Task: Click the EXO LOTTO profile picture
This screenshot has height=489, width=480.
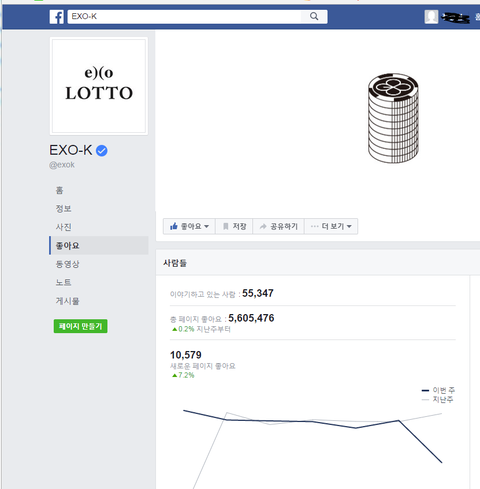Action: pos(99,86)
